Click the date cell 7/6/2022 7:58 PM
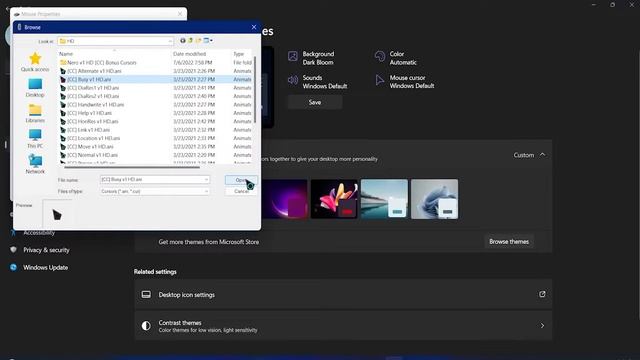This screenshot has width=640, height=360. [x=192, y=62]
